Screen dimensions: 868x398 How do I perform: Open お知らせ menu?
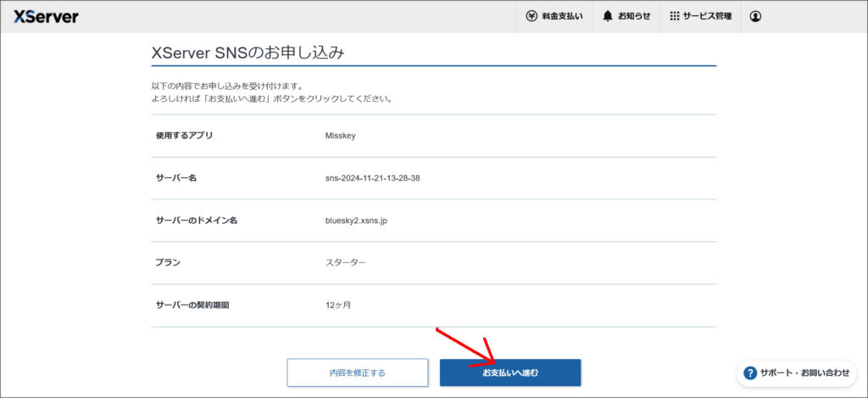click(626, 17)
